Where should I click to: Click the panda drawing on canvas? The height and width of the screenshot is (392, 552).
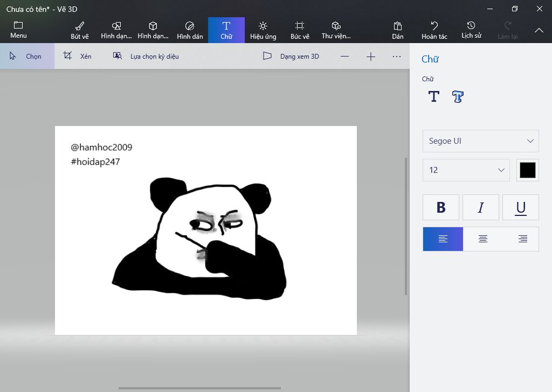click(x=199, y=239)
